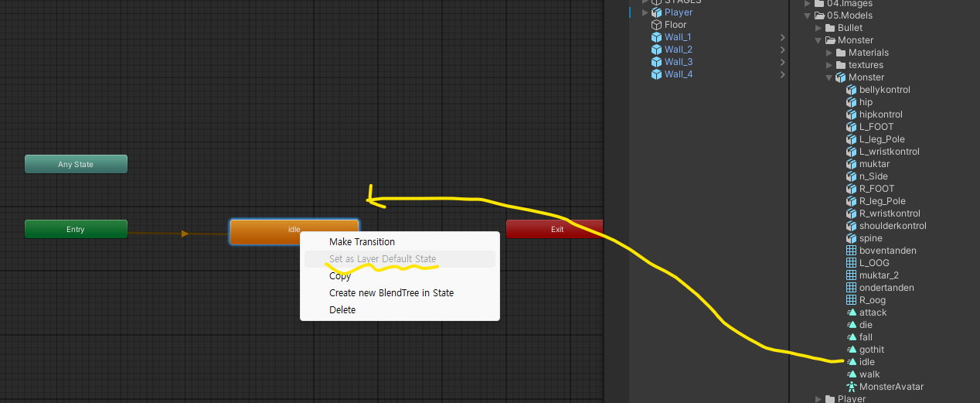Click the walk animation clip icon
980x403 pixels.
[852, 374]
